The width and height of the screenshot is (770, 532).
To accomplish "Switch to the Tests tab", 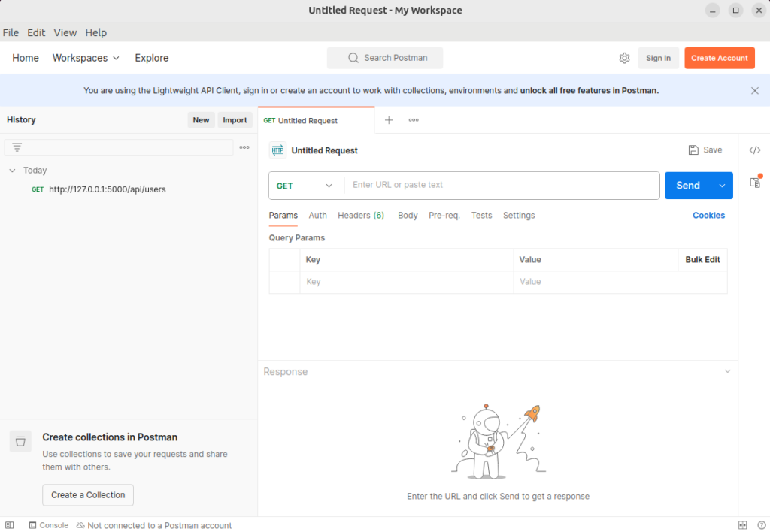I will 482,216.
